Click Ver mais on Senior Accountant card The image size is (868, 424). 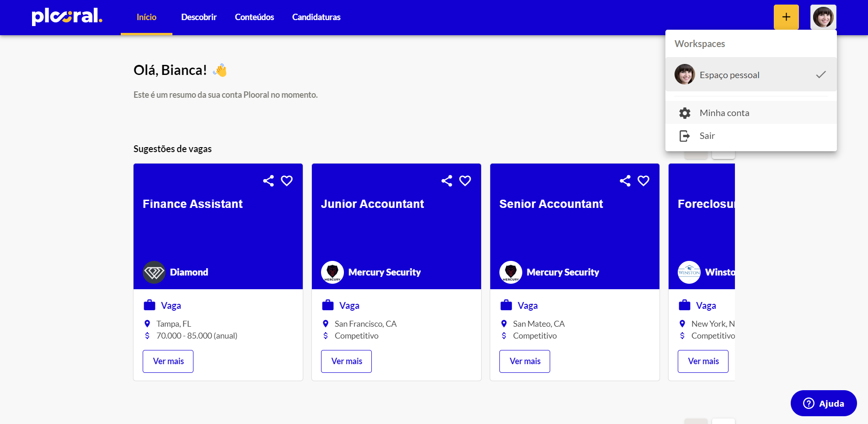pos(525,361)
